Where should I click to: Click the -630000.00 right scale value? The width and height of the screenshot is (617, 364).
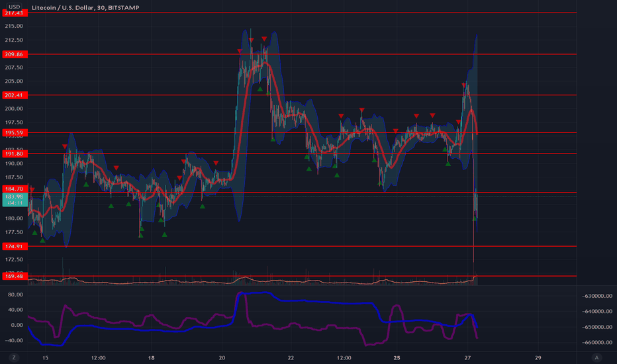tap(597, 296)
